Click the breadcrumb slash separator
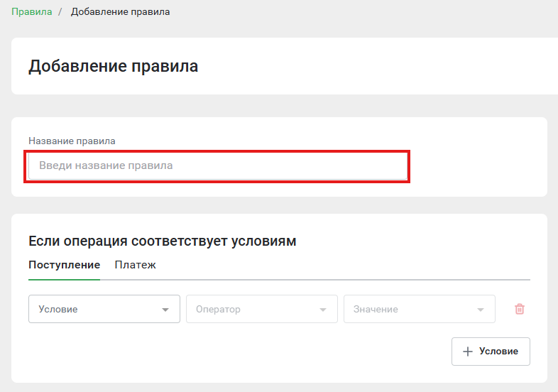 [x=60, y=12]
